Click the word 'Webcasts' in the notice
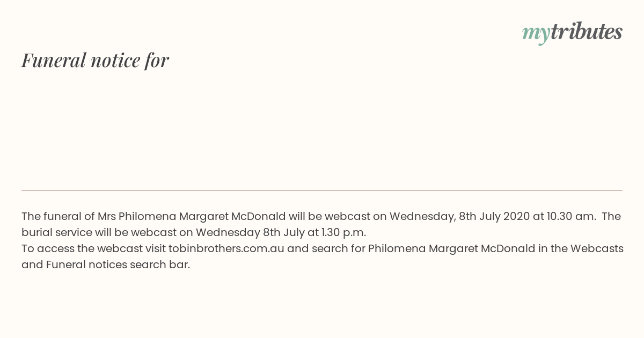Screen dimensions: 644x338 (597, 248)
